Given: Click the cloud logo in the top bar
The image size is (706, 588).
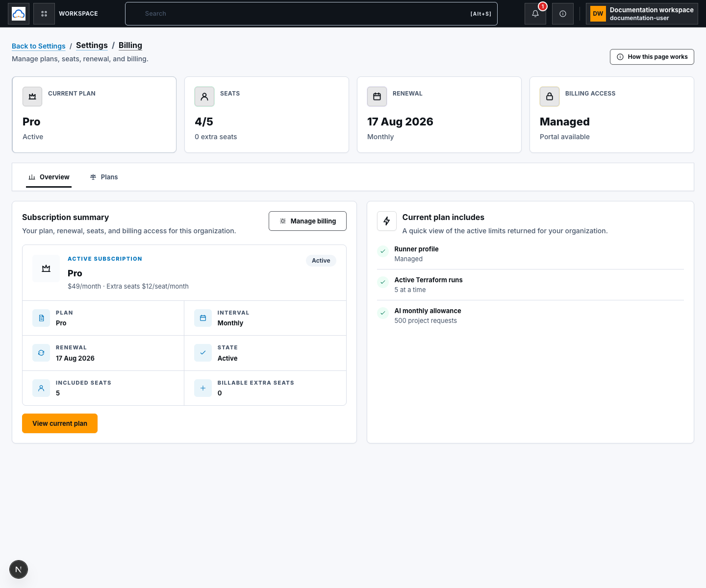Looking at the screenshot, I should click(19, 14).
